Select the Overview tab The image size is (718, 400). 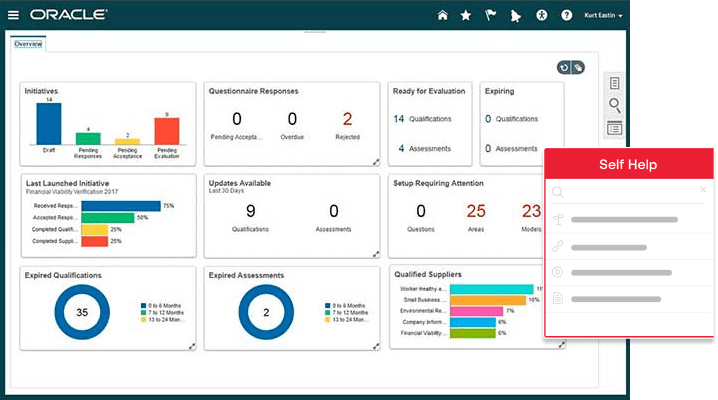(28, 44)
